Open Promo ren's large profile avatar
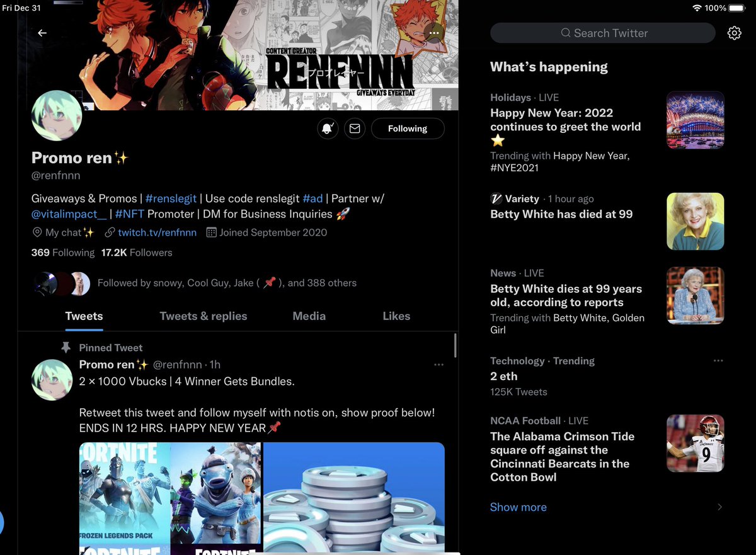The image size is (756, 555). (57, 116)
